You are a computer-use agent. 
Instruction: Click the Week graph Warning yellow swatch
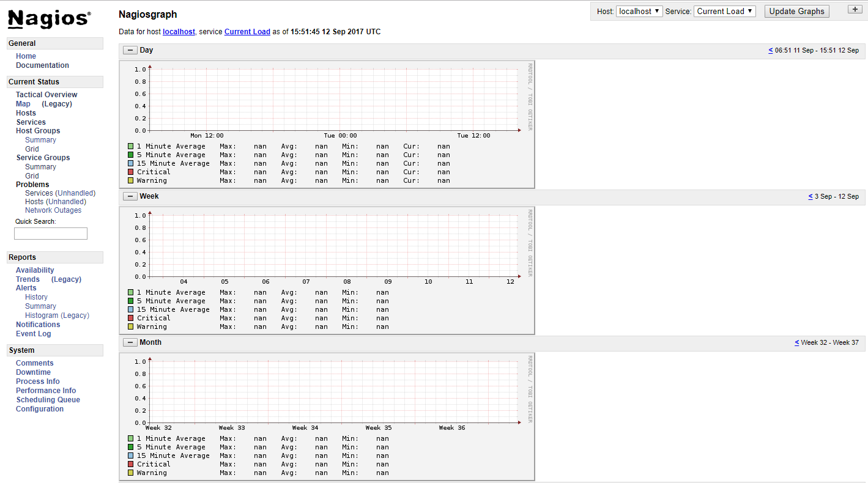(x=130, y=326)
